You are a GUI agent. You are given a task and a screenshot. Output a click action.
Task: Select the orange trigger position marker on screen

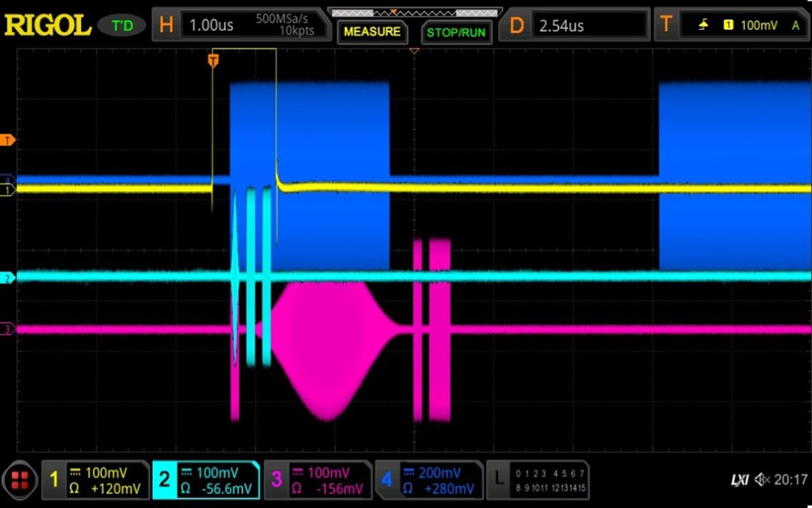[214, 60]
